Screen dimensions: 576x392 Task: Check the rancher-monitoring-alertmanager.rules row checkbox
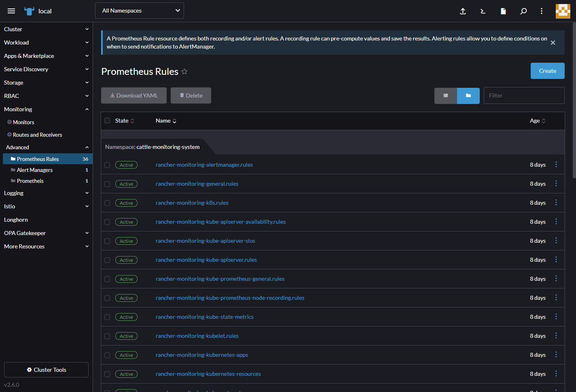[107, 165]
